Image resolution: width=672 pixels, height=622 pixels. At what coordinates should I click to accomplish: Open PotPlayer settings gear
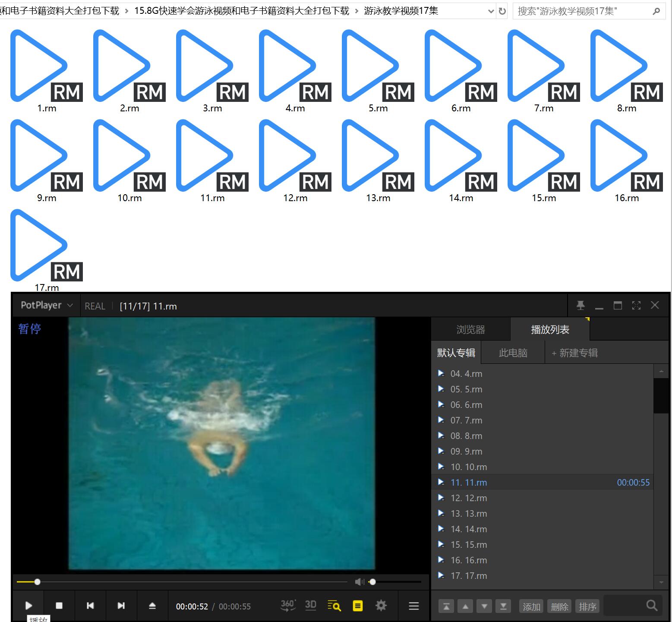[381, 606]
